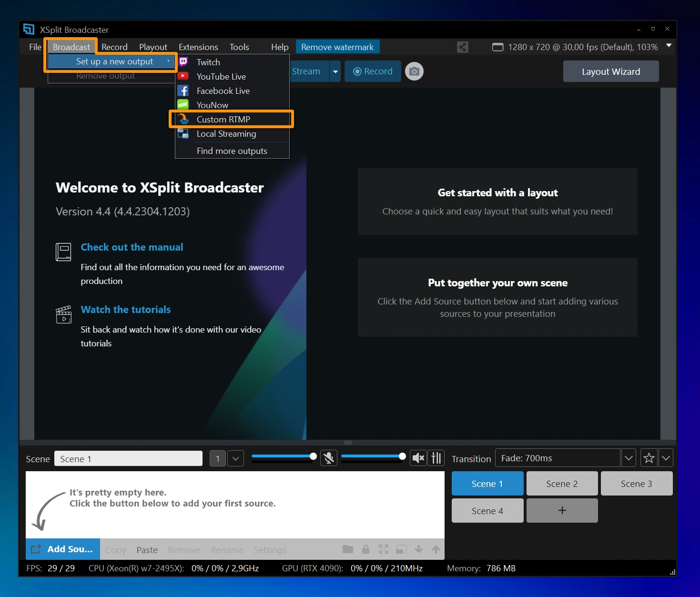
Task: Click the Scene 1 name field
Action: tap(128, 458)
